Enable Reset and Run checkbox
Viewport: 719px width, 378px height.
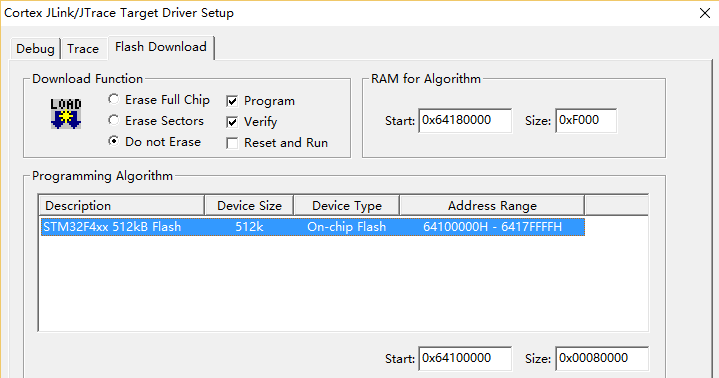(x=232, y=143)
